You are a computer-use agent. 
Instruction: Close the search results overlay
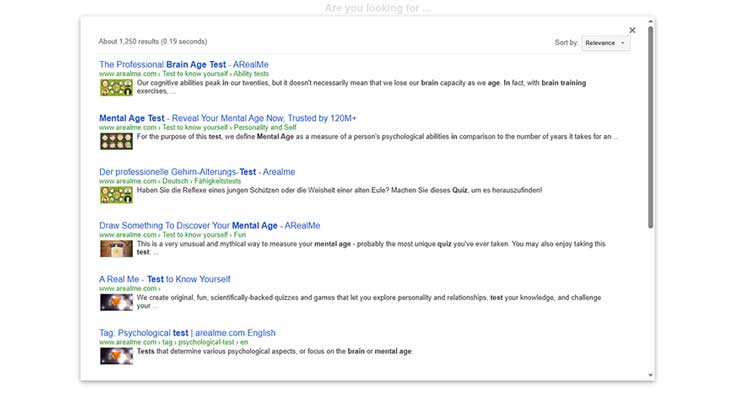pos(632,30)
